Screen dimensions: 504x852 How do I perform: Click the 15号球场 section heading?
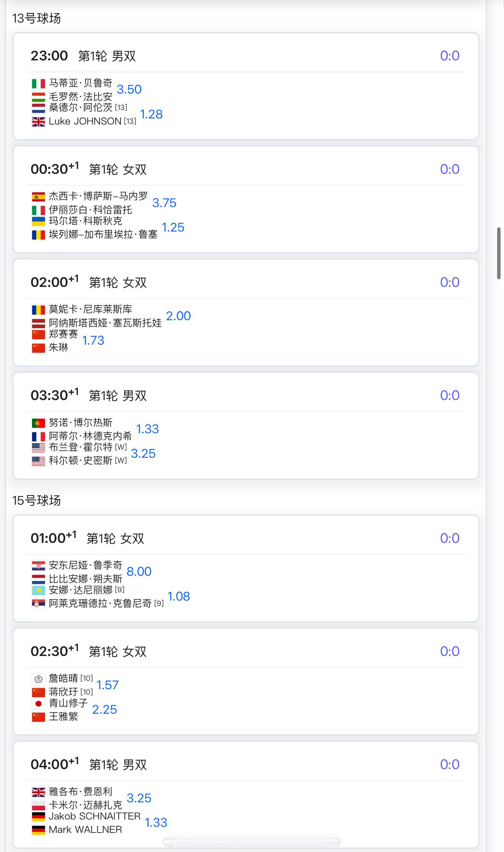pos(36,501)
